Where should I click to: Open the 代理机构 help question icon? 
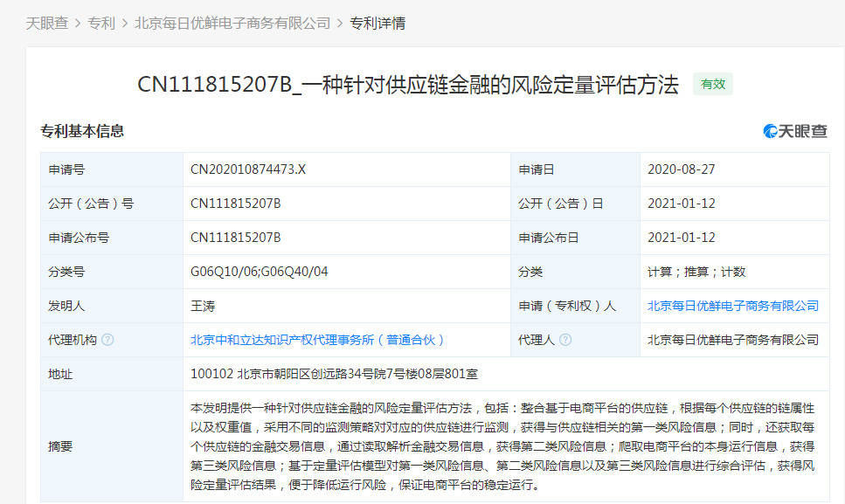[107, 340]
